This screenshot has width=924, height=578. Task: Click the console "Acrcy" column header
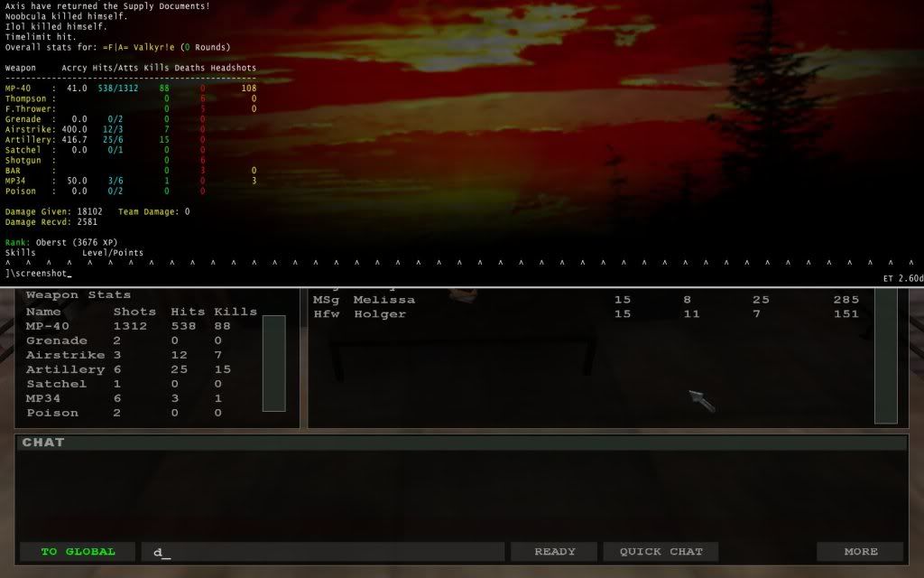pyautogui.click(x=74, y=68)
